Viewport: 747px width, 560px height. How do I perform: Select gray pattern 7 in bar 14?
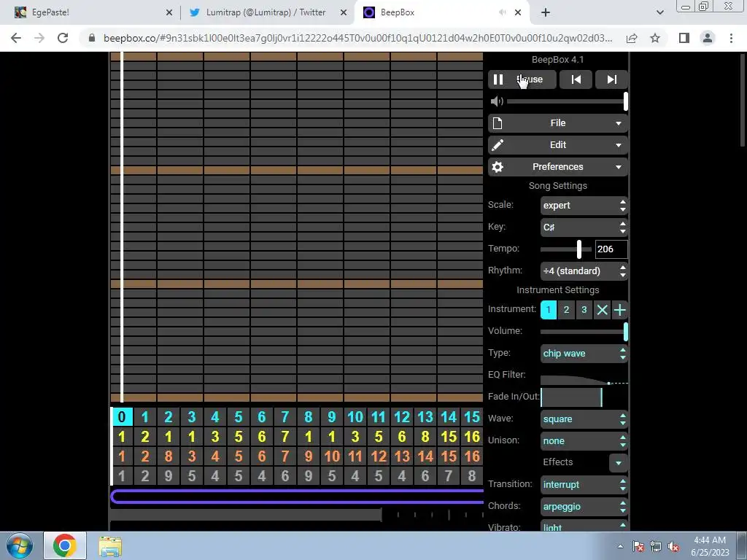tap(449, 475)
